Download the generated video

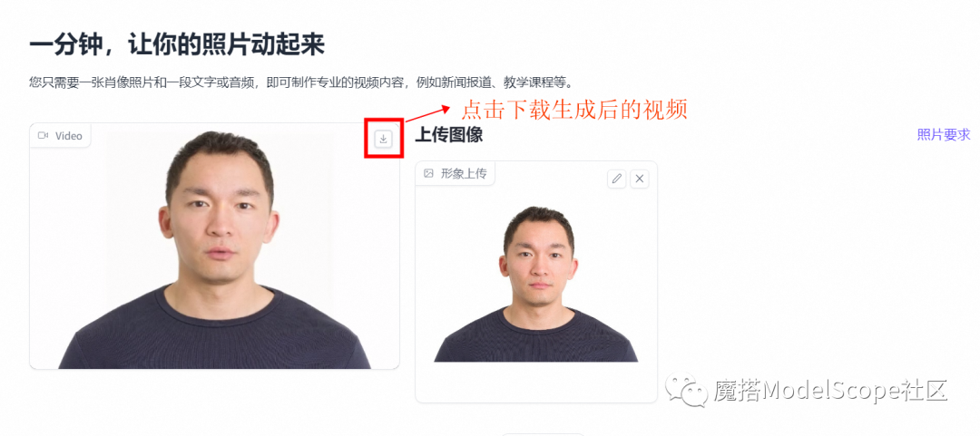(384, 139)
